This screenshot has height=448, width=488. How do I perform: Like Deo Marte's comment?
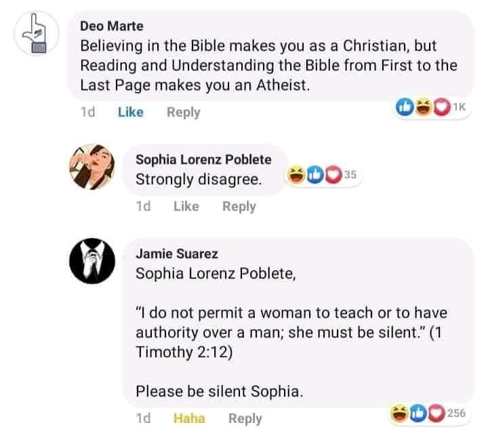tap(130, 113)
